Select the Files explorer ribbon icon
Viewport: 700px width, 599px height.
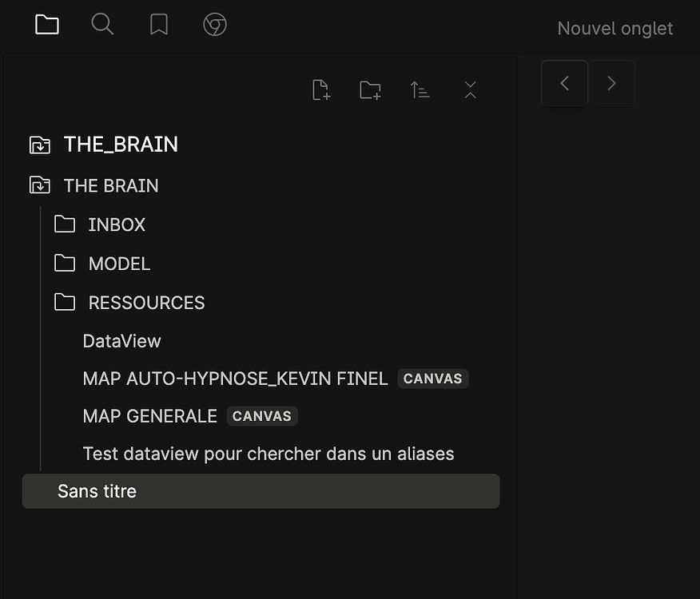(x=46, y=25)
